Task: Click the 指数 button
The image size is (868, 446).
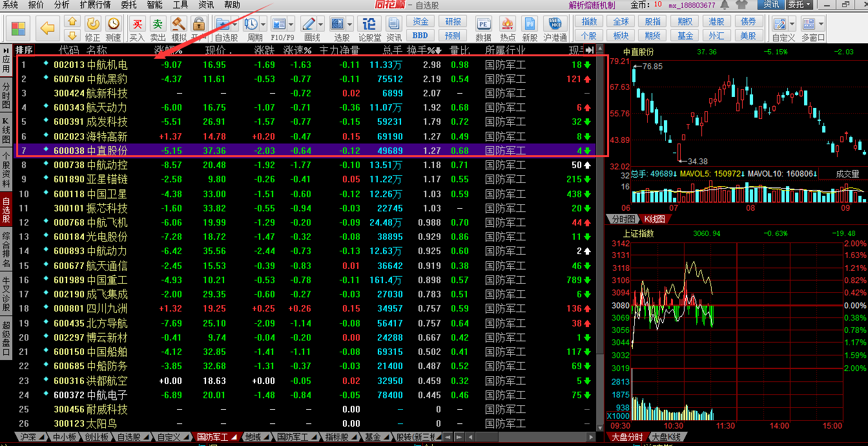Action: tap(589, 22)
